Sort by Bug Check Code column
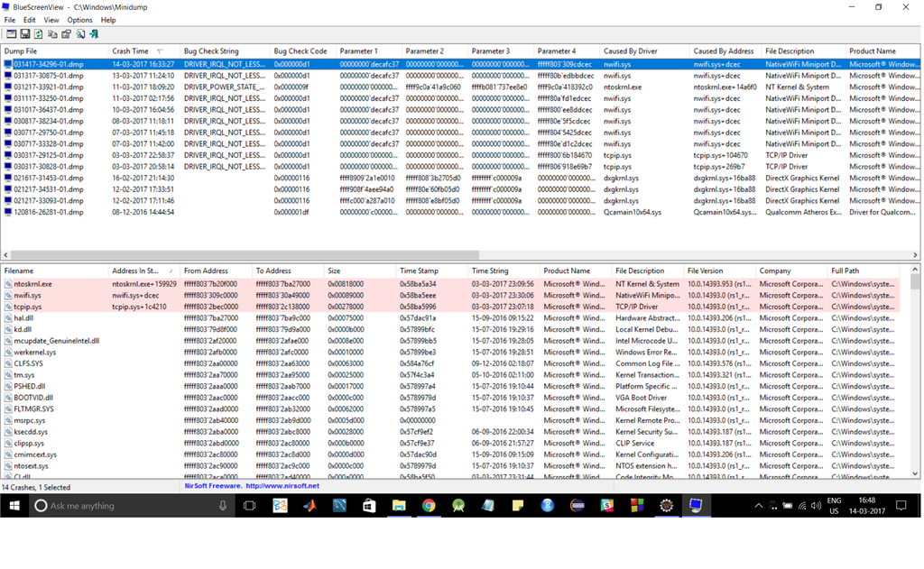This screenshot has width=924, height=569. tap(303, 51)
